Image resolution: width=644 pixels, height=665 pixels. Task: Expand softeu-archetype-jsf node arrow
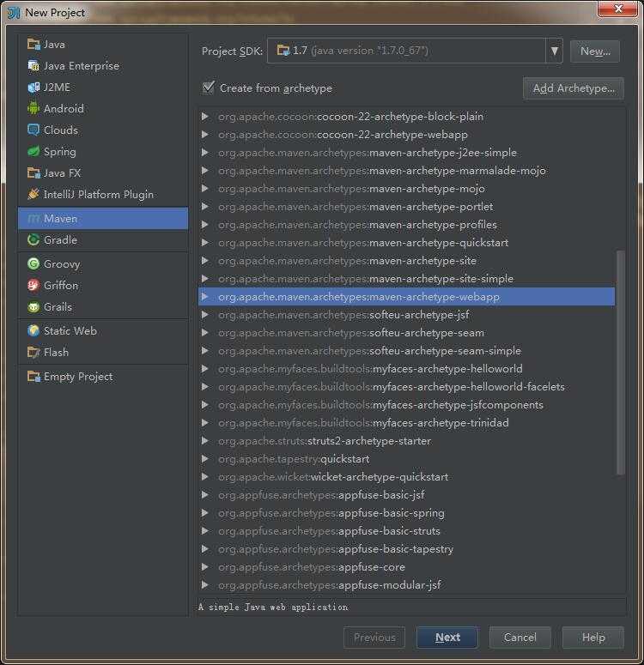204,315
